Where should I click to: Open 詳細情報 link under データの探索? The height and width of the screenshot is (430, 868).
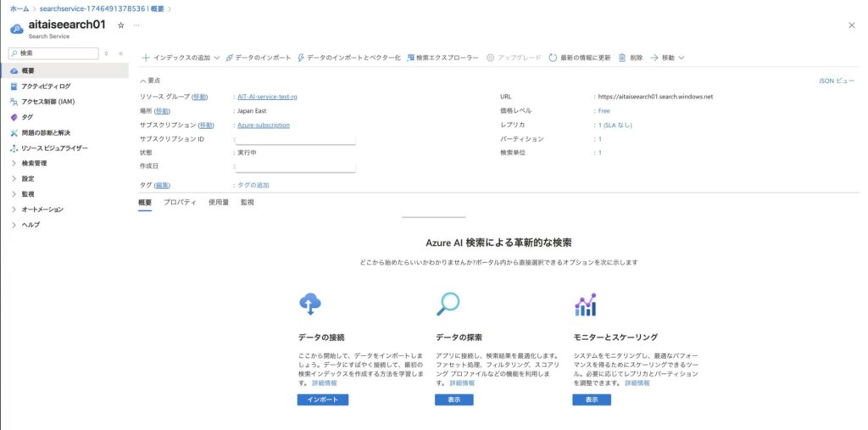click(x=462, y=383)
